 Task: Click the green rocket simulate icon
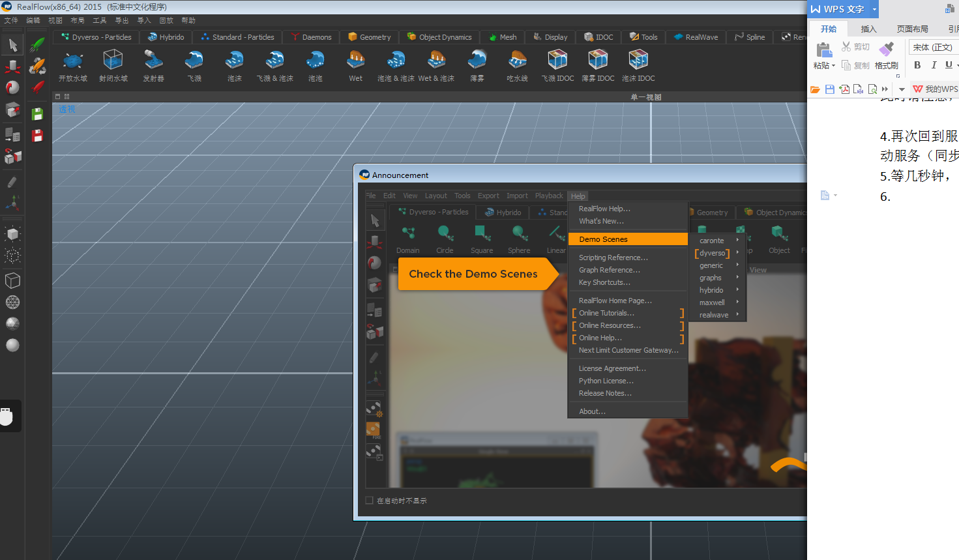coord(37,45)
